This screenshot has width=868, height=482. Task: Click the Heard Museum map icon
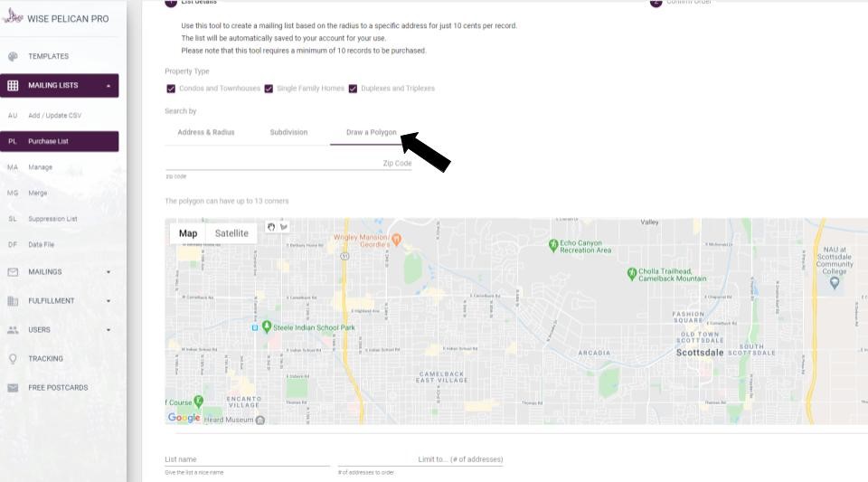tap(260, 420)
